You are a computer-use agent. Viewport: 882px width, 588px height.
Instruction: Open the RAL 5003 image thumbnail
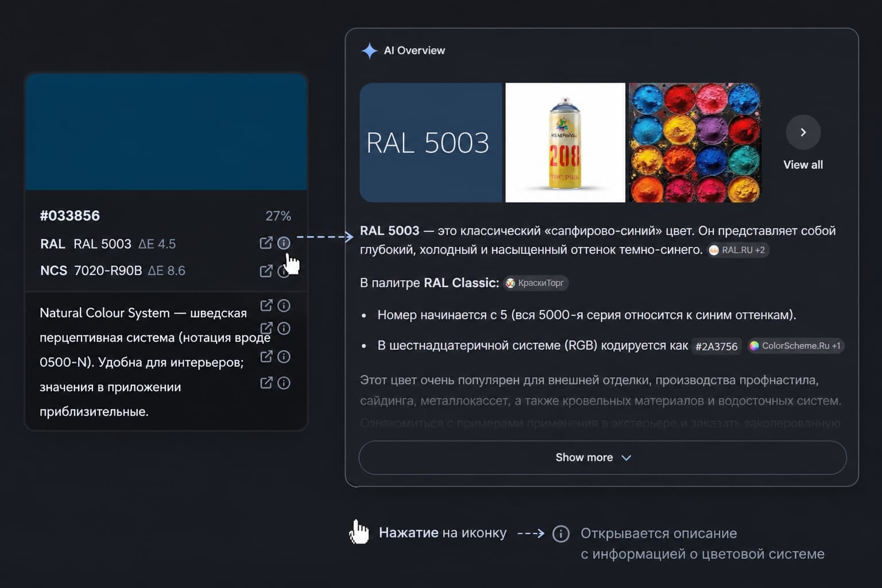(431, 142)
